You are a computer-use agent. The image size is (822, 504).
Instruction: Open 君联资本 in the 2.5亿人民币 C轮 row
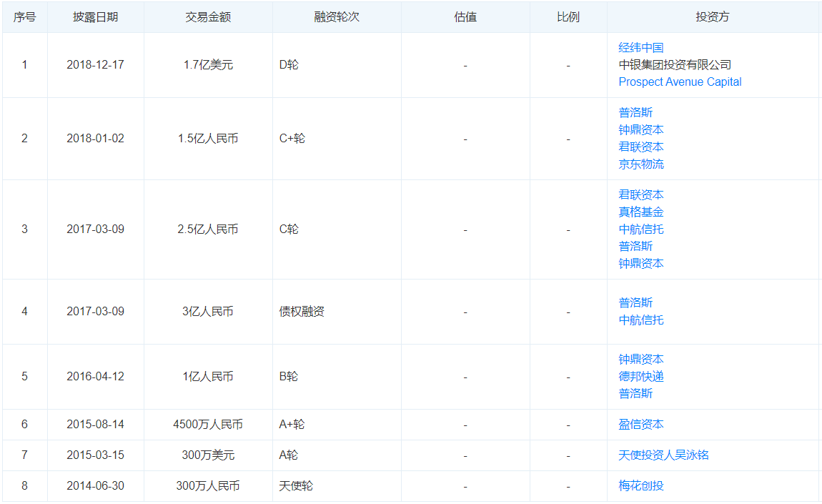[640, 195]
